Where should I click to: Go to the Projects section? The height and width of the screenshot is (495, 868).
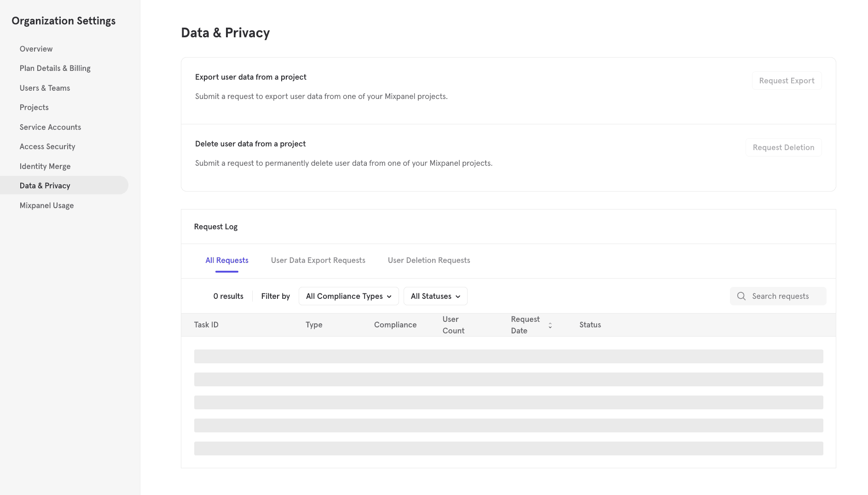[x=34, y=107]
